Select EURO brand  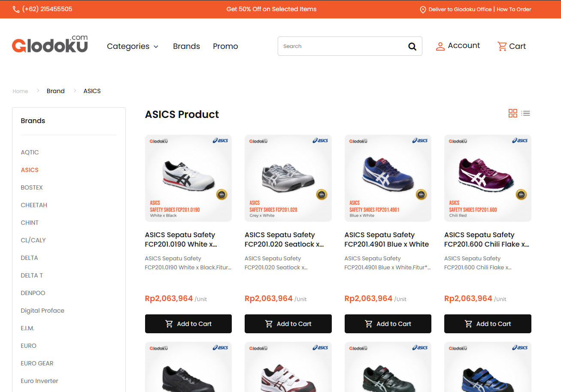pos(28,346)
